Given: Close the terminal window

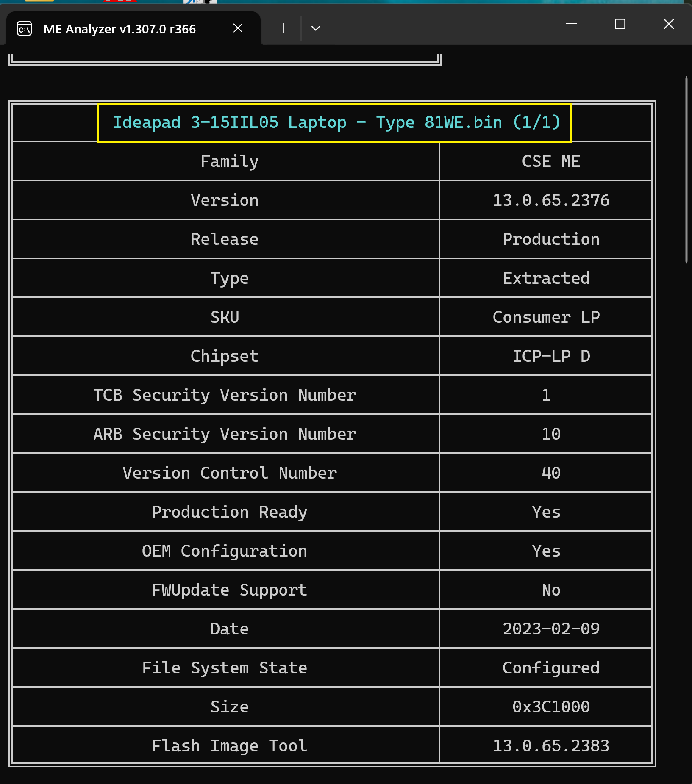Looking at the screenshot, I should point(668,24).
